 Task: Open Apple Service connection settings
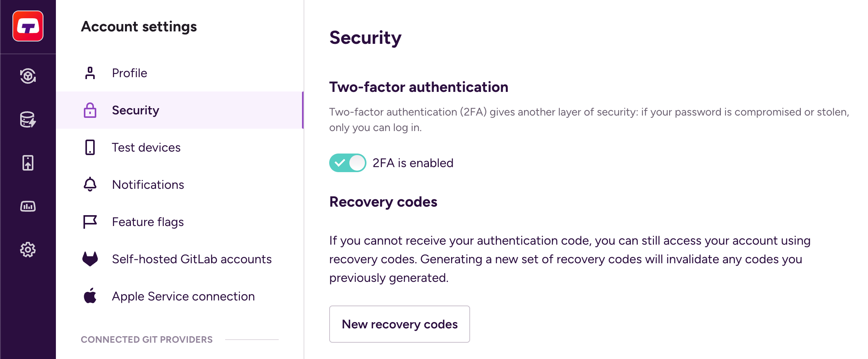point(183,296)
